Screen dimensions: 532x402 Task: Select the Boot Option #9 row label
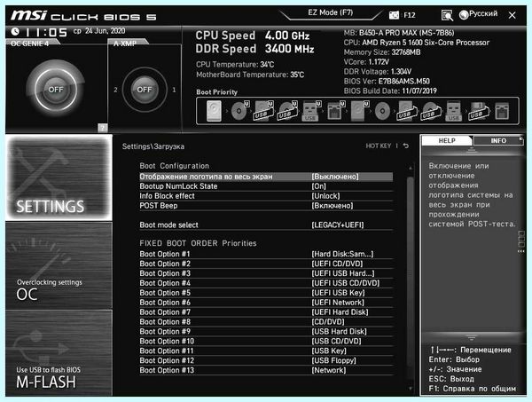[x=165, y=331]
